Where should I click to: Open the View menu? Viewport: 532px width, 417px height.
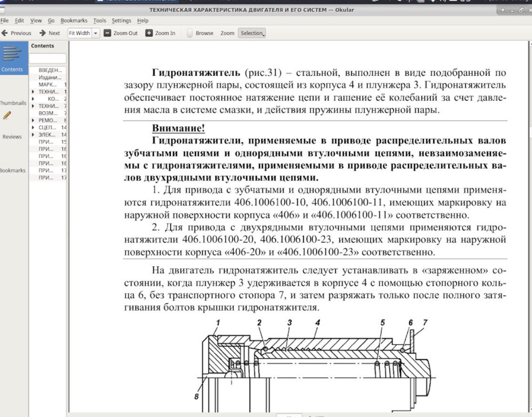[36, 21]
